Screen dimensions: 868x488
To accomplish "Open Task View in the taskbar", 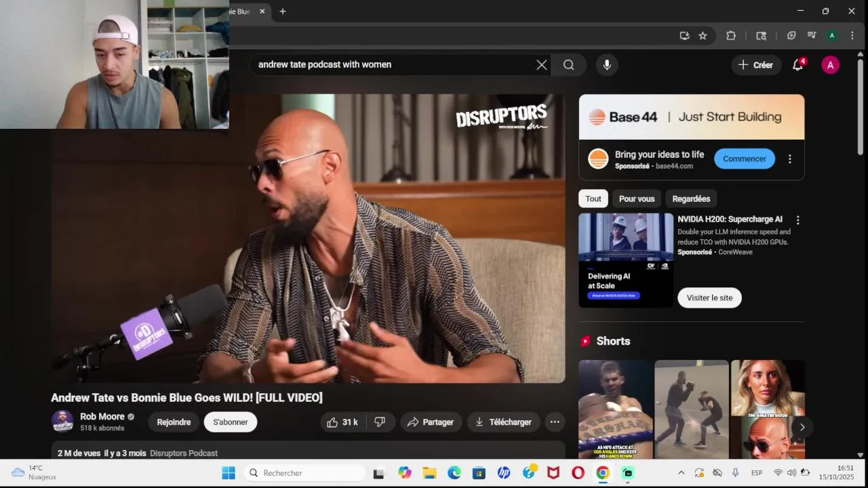I will point(378,473).
